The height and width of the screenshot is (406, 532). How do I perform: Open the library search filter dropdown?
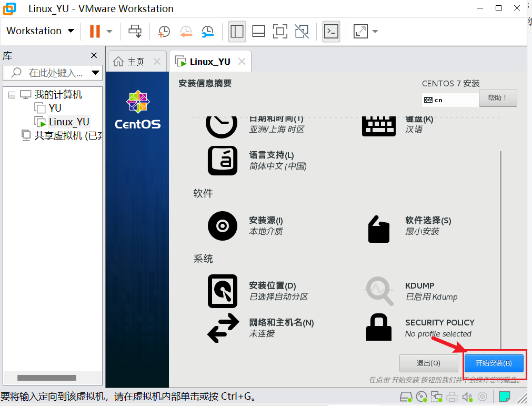click(95, 73)
